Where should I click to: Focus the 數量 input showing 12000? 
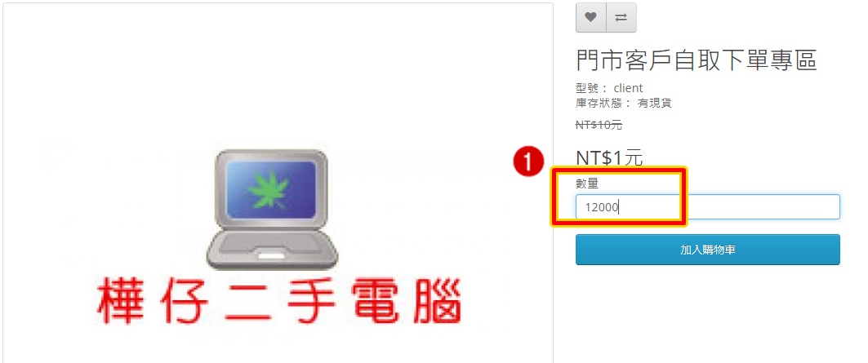(x=707, y=207)
